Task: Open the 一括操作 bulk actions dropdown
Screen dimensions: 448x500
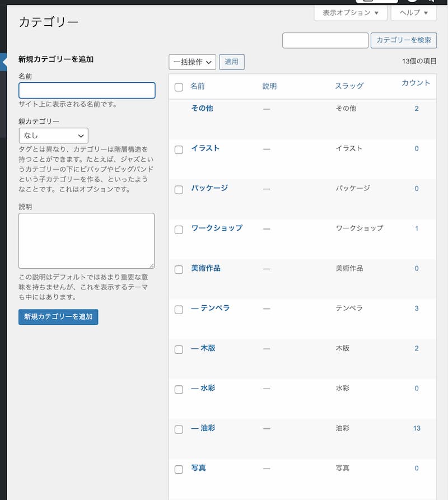Action: tap(192, 62)
